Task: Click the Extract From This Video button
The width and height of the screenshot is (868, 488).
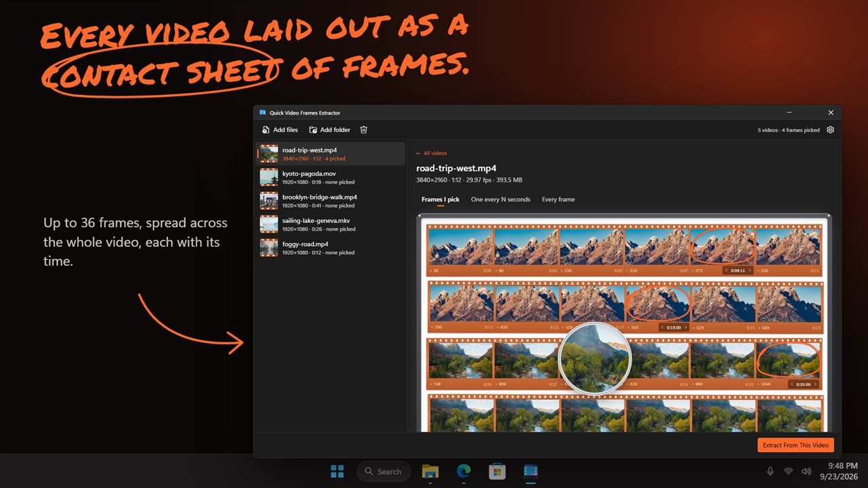Action: [x=795, y=445]
